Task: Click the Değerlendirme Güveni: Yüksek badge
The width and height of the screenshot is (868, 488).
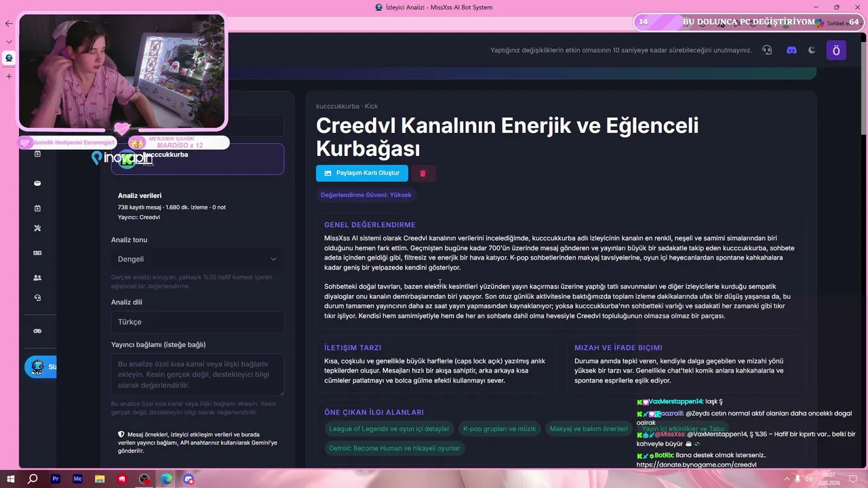Action: tap(366, 195)
